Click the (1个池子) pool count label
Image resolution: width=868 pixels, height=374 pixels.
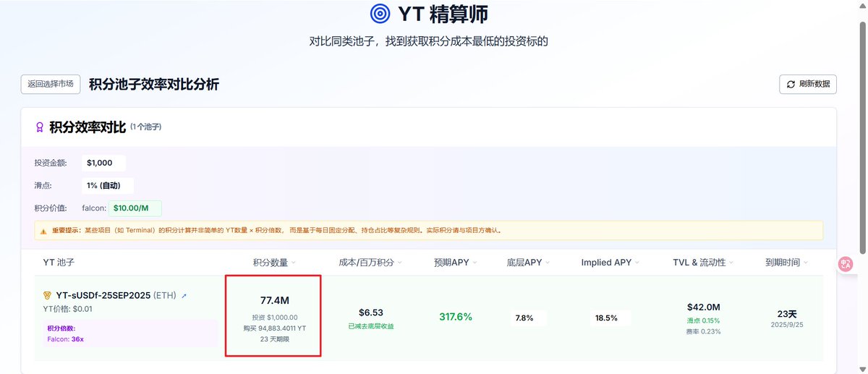(145, 127)
